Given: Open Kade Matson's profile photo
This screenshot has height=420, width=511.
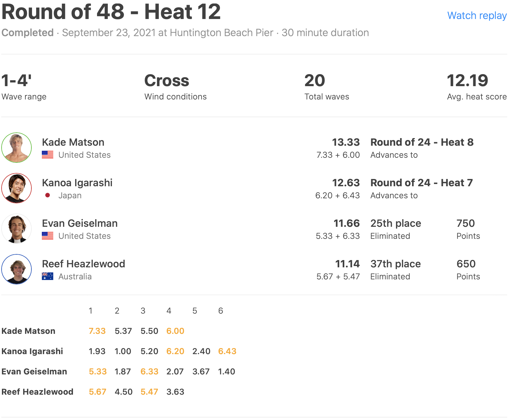Looking at the screenshot, I should click(16, 148).
